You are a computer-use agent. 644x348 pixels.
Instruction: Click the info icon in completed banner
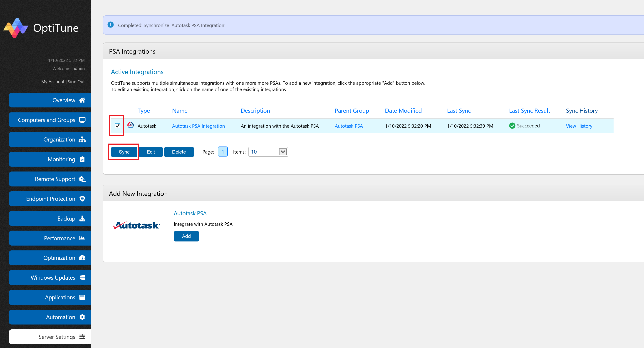pos(111,25)
